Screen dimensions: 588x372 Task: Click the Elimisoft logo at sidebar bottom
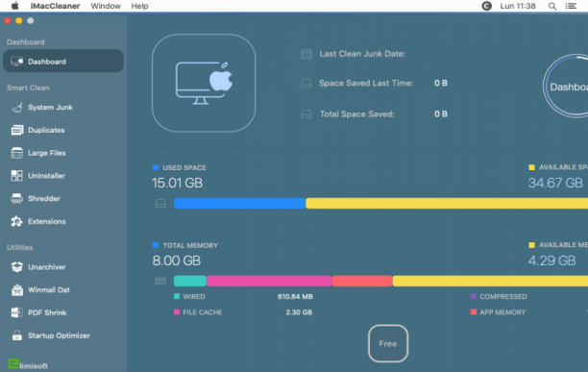point(28,364)
